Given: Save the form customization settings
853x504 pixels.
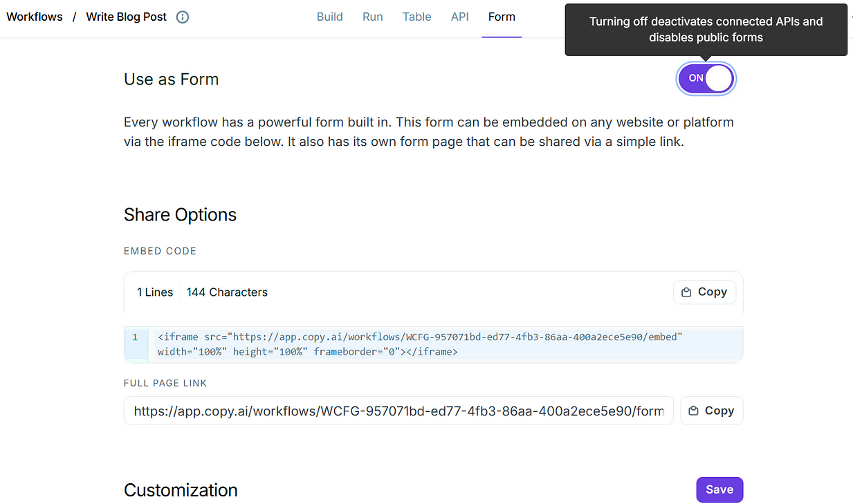Looking at the screenshot, I should click(719, 489).
